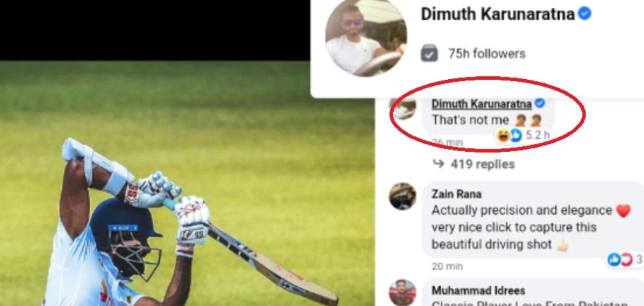This screenshot has width=644, height=306.
Task: Open the Dimuth Karunaratna commenter name link
Action: click(482, 104)
